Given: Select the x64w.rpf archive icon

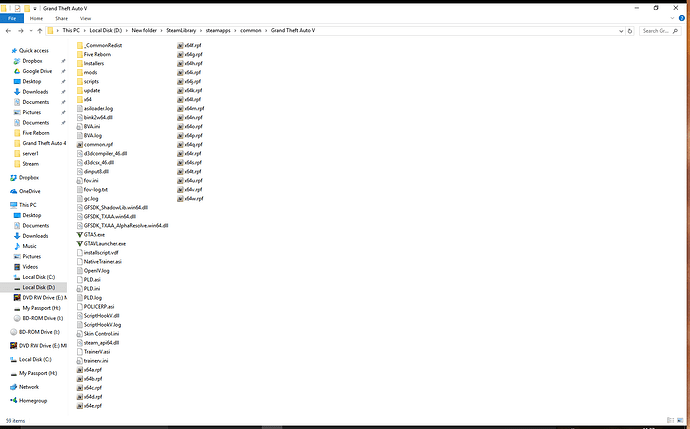Looking at the screenshot, I should pyautogui.click(x=180, y=198).
